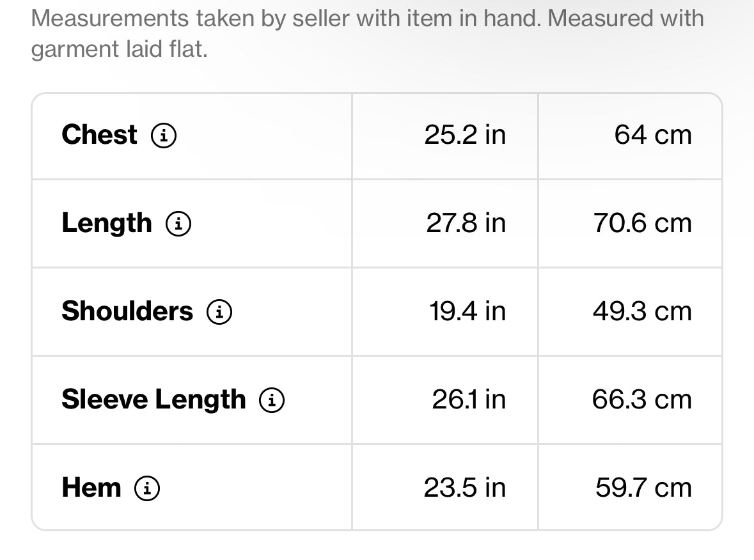Viewport: 754px width, 560px height.
Task: Click the 25.2 in chest value
Action: (465, 135)
